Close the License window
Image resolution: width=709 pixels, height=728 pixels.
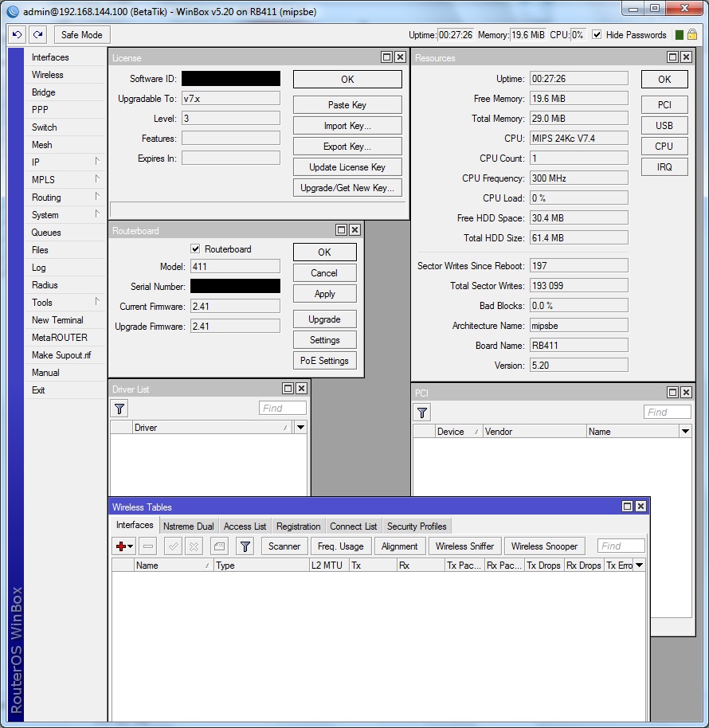(x=400, y=57)
